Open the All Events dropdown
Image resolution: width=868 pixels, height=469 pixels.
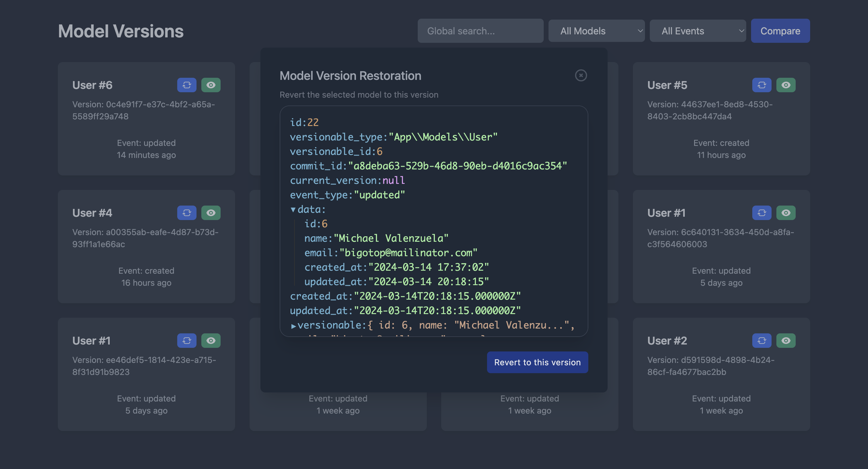[697, 31]
